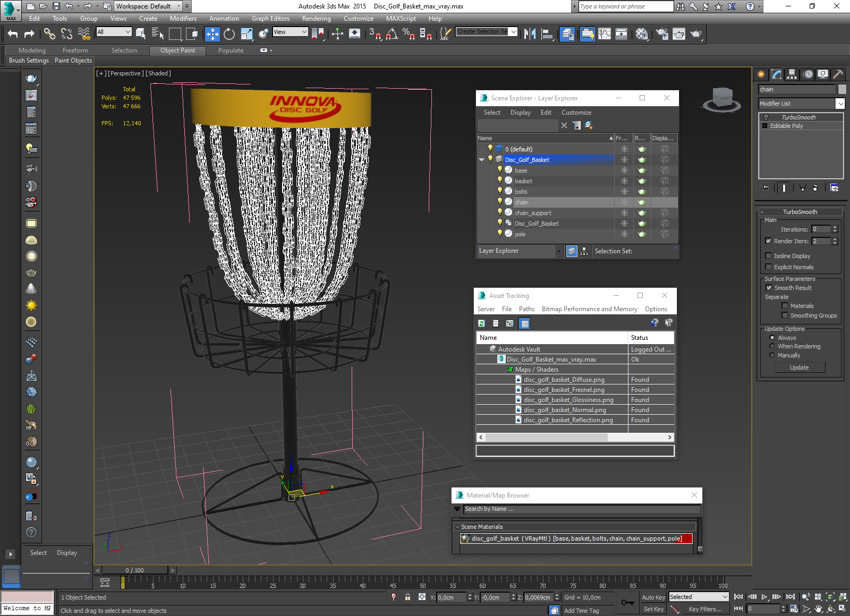This screenshot has height=616, width=850.
Task: Switch to the Populate ribbon tab
Action: pos(231,50)
